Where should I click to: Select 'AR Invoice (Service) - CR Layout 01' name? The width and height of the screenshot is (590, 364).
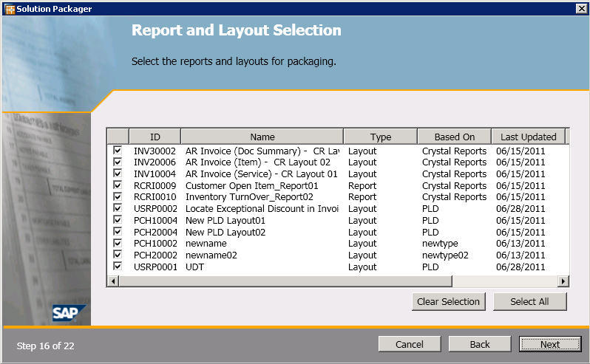point(262,174)
